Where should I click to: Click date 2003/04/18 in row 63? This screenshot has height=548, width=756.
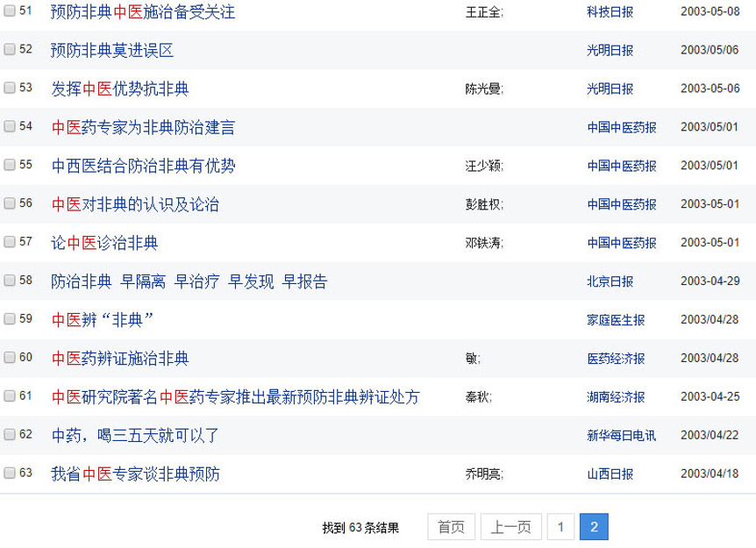[x=710, y=473]
